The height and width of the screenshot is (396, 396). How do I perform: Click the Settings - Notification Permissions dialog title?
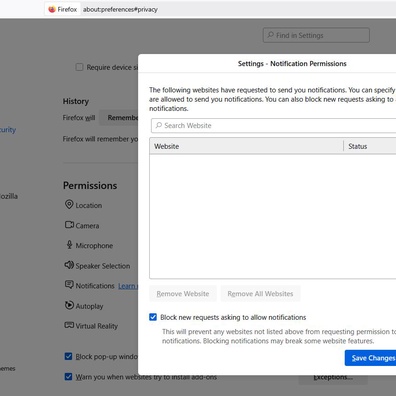pos(292,64)
